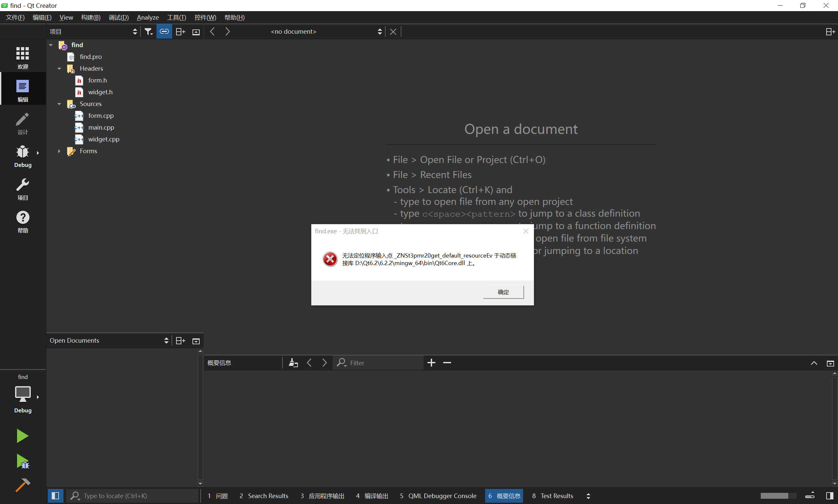The height and width of the screenshot is (504, 838).
Task: Click the Build hammer icon
Action: pos(22,485)
